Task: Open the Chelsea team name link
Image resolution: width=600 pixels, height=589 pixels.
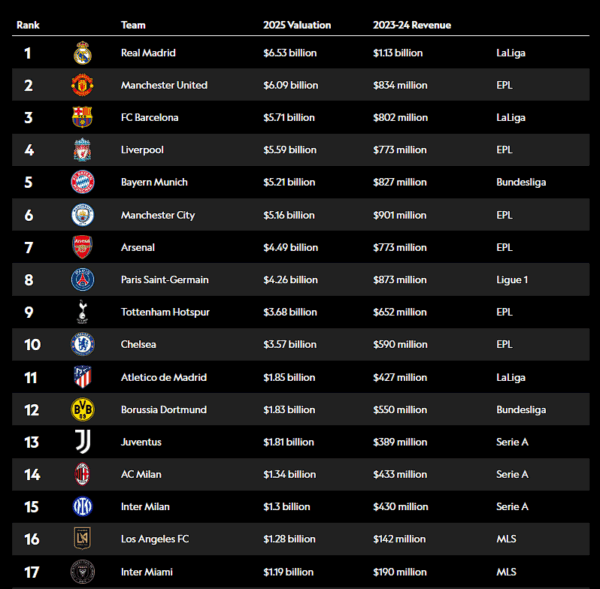Action: [x=139, y=344]
